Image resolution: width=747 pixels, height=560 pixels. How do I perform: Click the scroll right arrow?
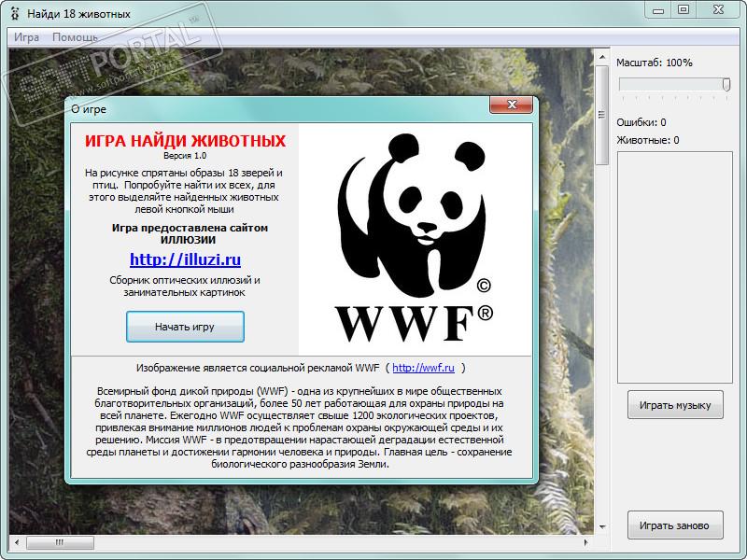[586, 542]
